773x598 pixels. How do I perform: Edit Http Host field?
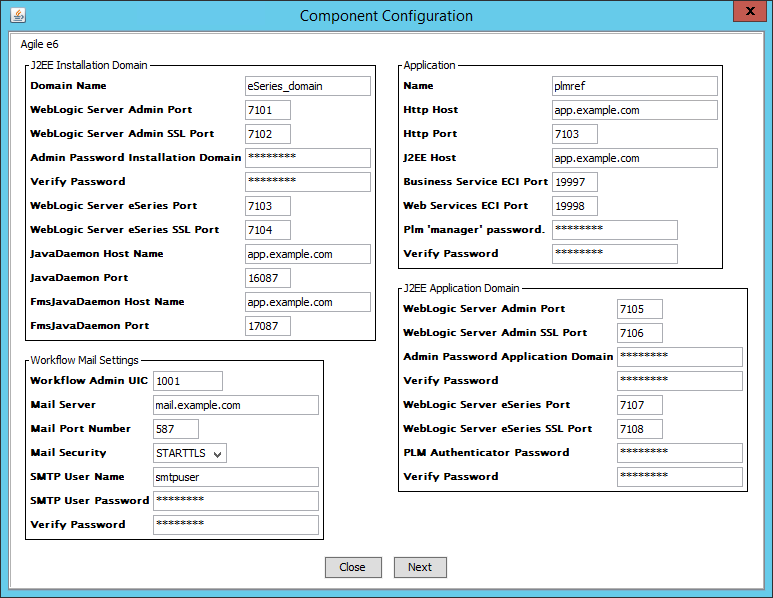(634, 110)
